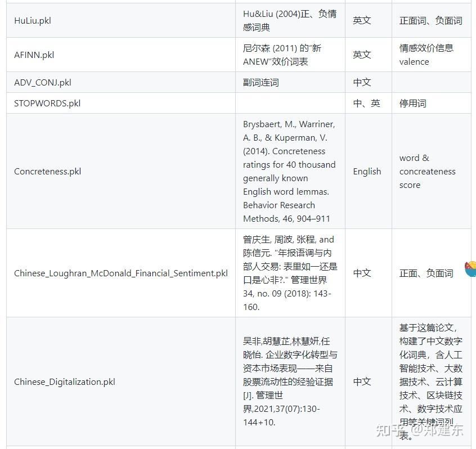Click the 副词连词 description cell
The width and height of the screenshot is (476, 449).
(x=261, y=82)
